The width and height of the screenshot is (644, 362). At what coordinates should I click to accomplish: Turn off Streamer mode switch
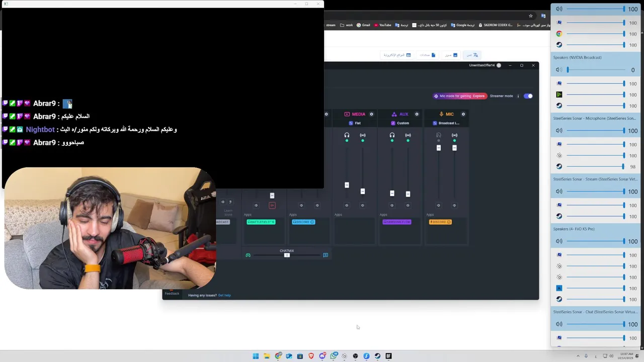(528, 96)
